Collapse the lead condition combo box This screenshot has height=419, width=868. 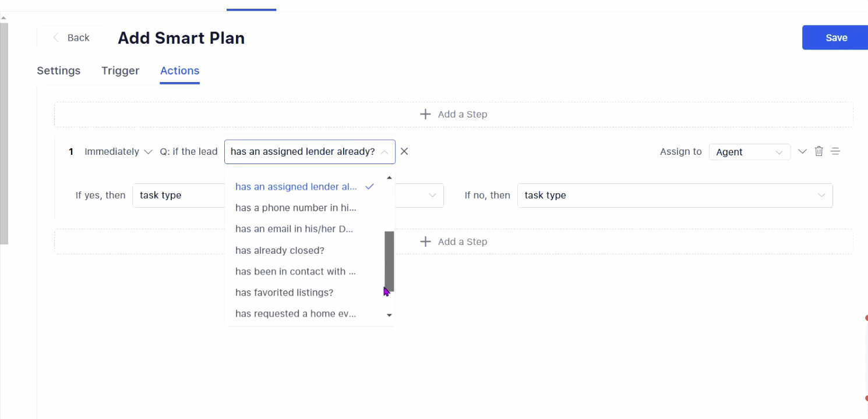pyautogui.click(x=310, y=152)
